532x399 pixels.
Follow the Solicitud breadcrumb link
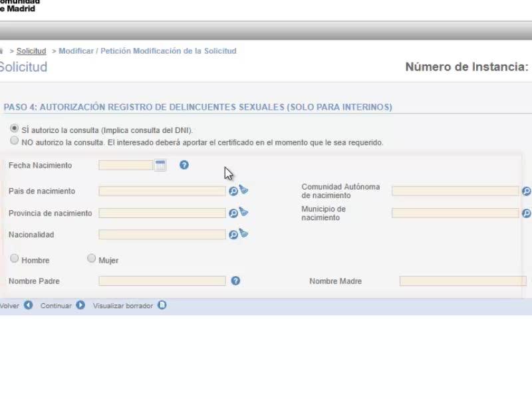(x=31, y=51)
